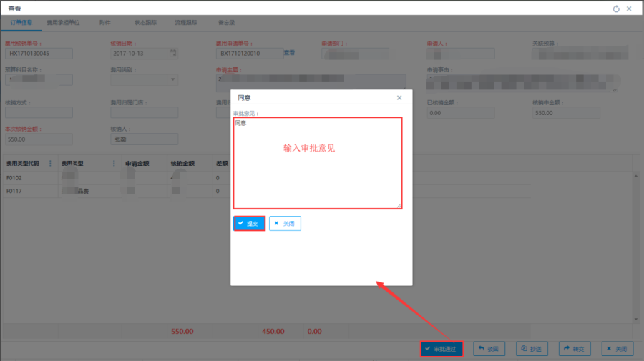Click the 审批通过 approve button
The height and width of the screenshot is (361, 644).
442,349
